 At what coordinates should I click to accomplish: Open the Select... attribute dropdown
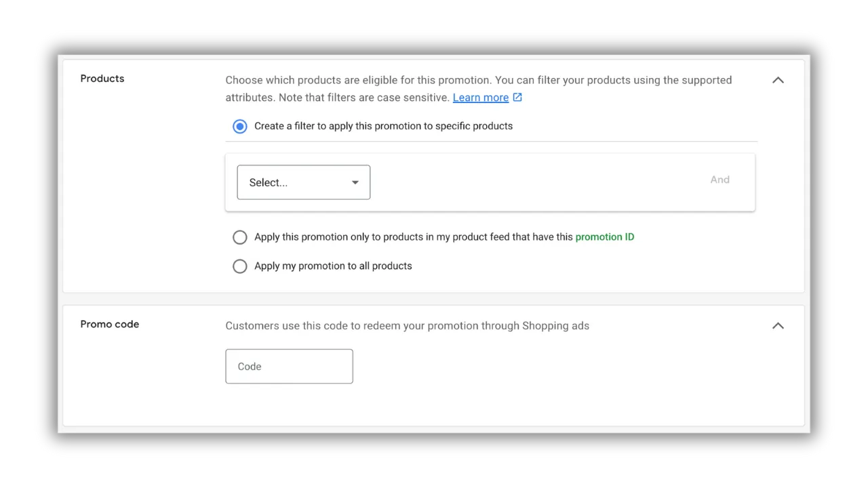click(304, 182)
